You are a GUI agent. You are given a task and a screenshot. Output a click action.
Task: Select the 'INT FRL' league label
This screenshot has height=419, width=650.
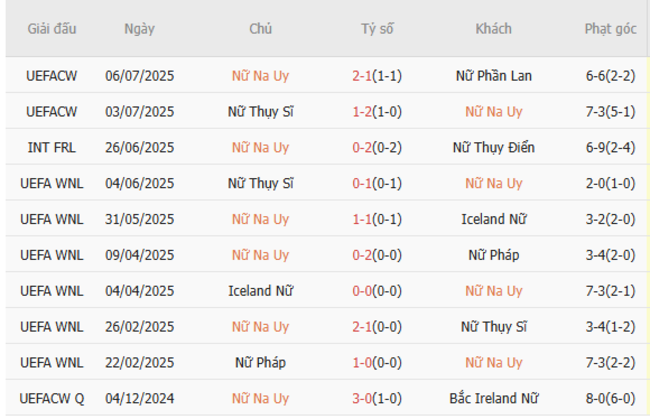(x=52, y=148)
